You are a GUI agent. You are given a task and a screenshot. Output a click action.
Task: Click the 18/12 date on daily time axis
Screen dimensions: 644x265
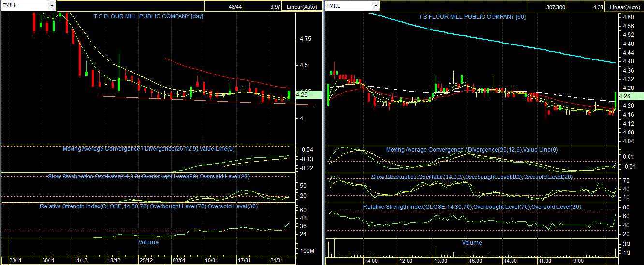(x=114, y=260)
